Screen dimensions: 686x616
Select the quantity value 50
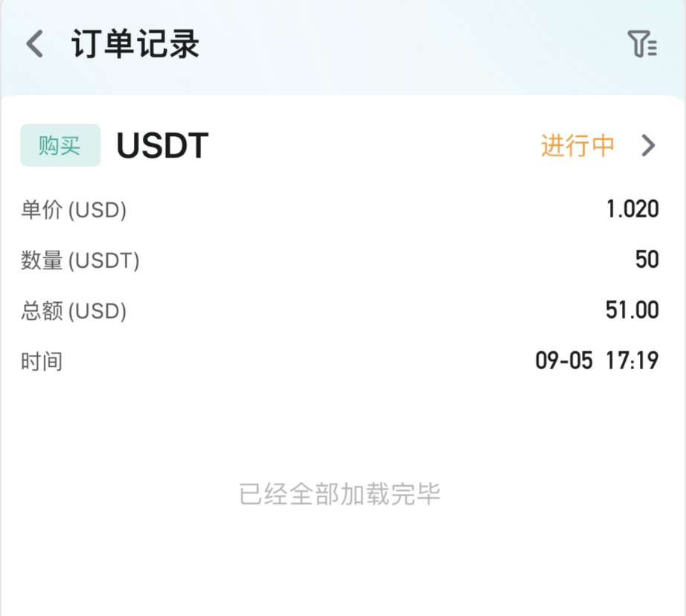tap(647, 260)
